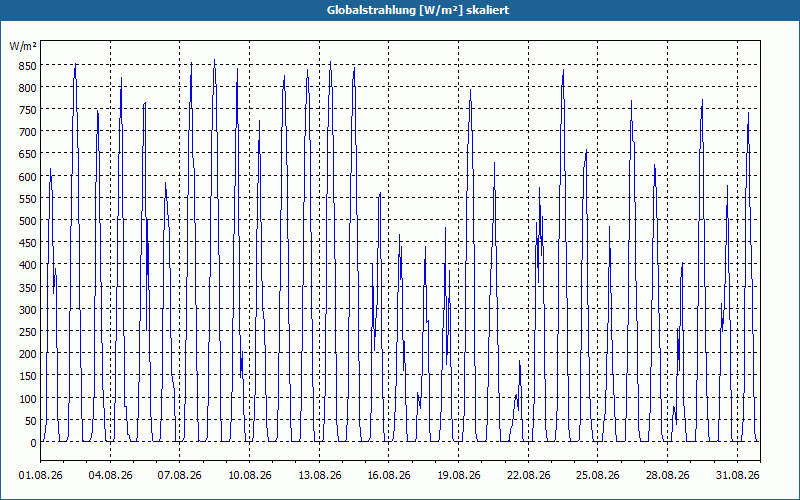Screen dimensions: 800x500
Task: Select the 13.08.26 date label
Action: pyautogui.click(x=319, y=475)
